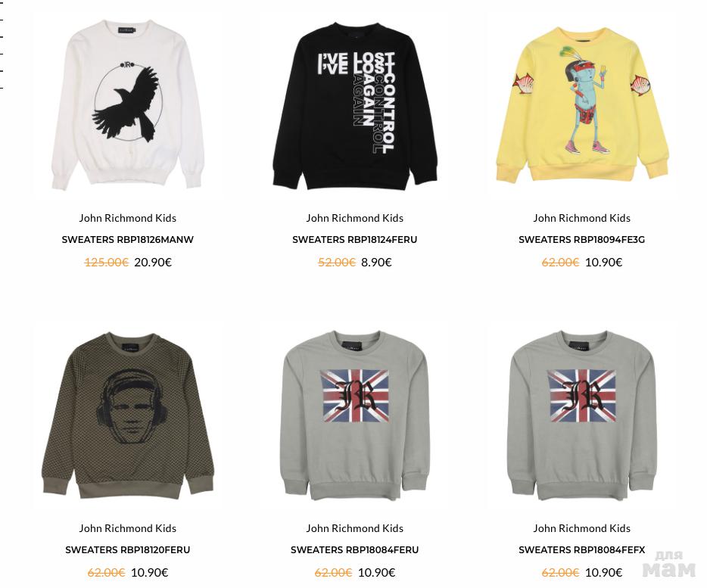Click the watermark logo in the corner
707x588 pixels.
(669, 565)
